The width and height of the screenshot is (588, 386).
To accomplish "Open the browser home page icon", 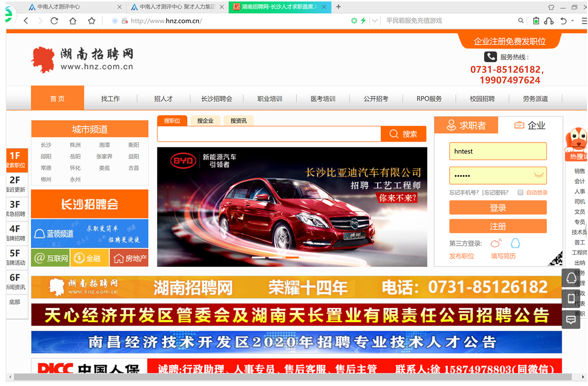I will 73,21.
